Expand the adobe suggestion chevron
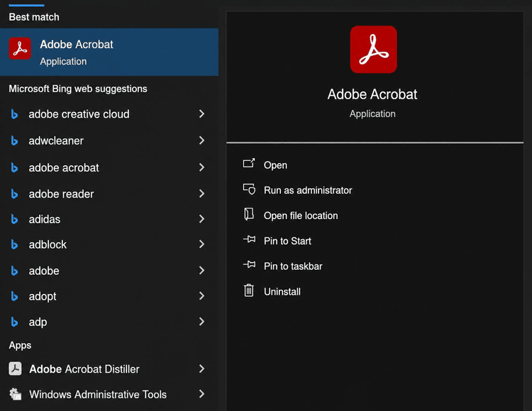Screen dimensions: 532x411 click(x=201, y=271)
